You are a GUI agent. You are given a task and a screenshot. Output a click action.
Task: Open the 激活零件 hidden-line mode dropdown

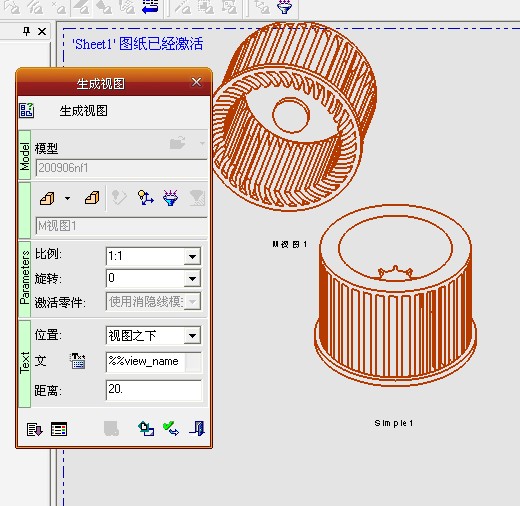192,302
